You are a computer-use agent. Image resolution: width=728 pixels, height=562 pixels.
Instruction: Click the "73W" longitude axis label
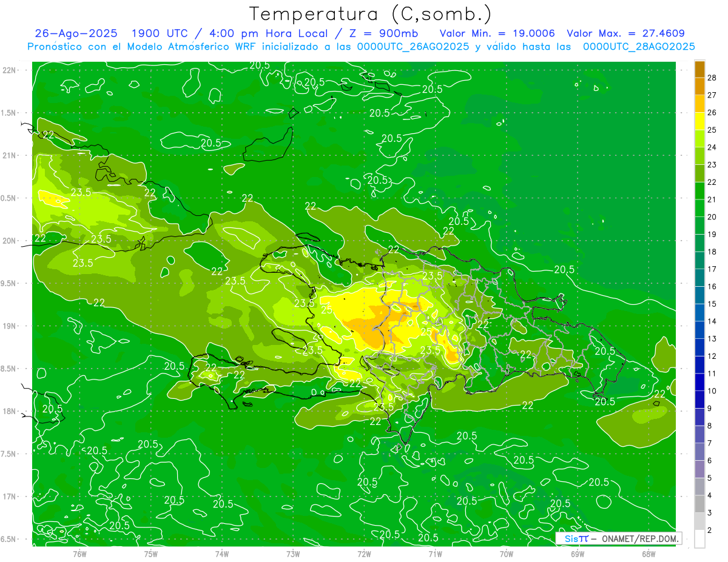pos(293,553)
